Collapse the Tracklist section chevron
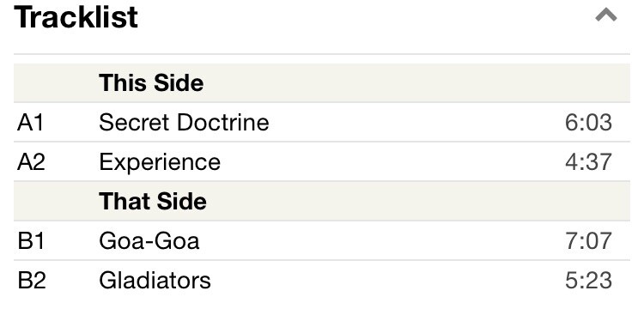The width and height of the screenshot is (644, 309). (606, 15)
